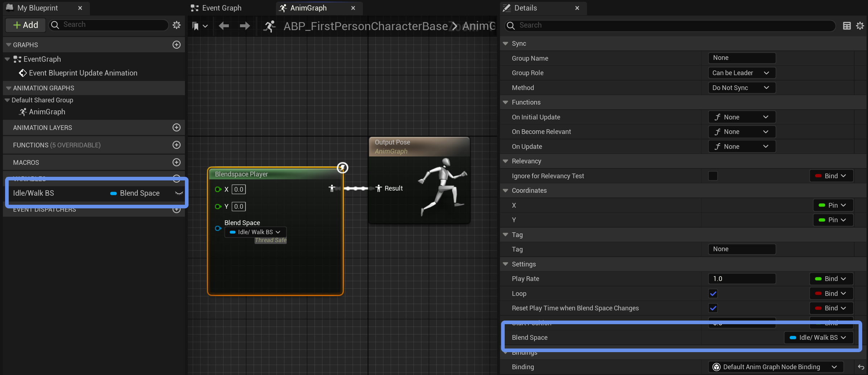Open Blend Space Idle/ Walk BS binding dropdown
The width and height of the screenshot is (868, 375).
(818, 338)
